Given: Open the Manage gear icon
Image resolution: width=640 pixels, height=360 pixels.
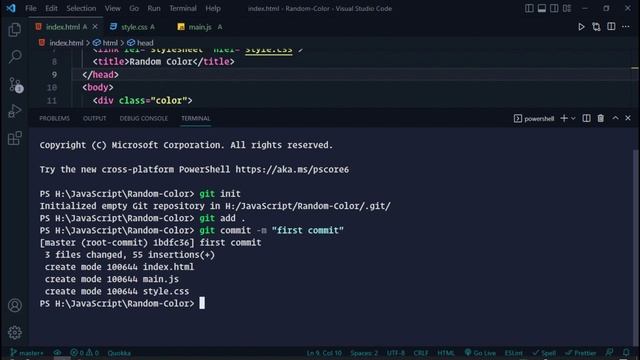Looking at the screenshot, I should (15, 333).
